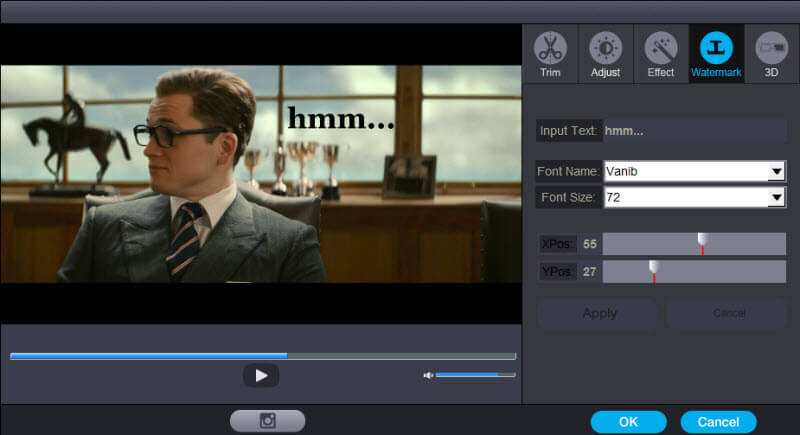
Task: Click the hmm... watermark text on video
Action: coord(341,118)
